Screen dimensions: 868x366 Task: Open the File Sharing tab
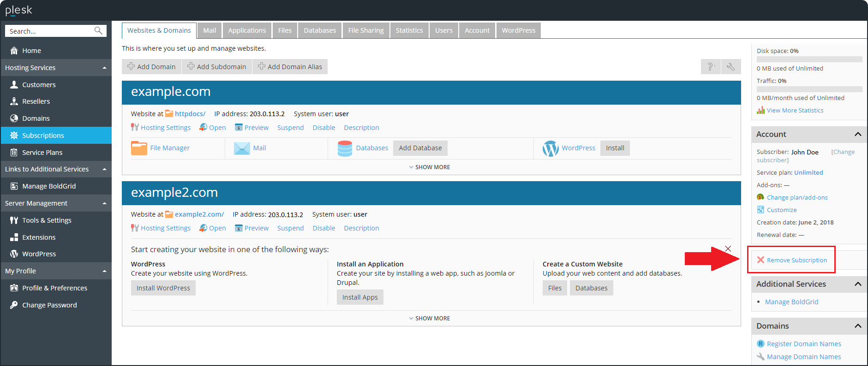point(365,30)
